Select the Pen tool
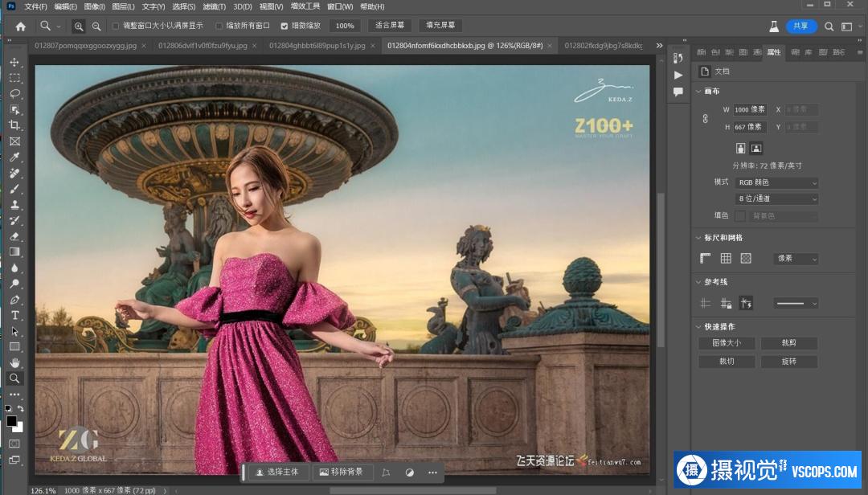Screen dimensions: 868x495 coord(14,300)
